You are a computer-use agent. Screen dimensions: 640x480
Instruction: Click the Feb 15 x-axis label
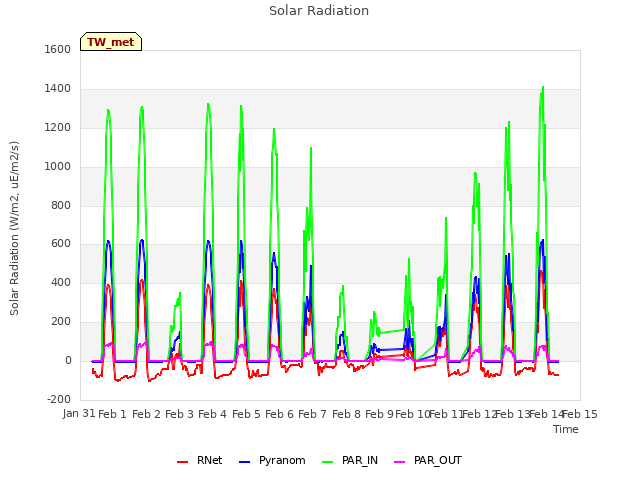(x=580, y=414)
